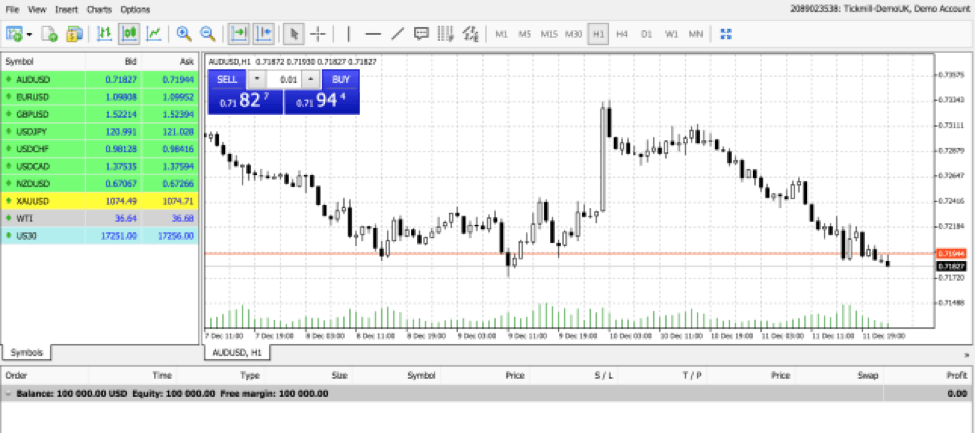The width and height of the screenshot is (975, 433).
Task: Open the File menu
Action: coord(12,9)
